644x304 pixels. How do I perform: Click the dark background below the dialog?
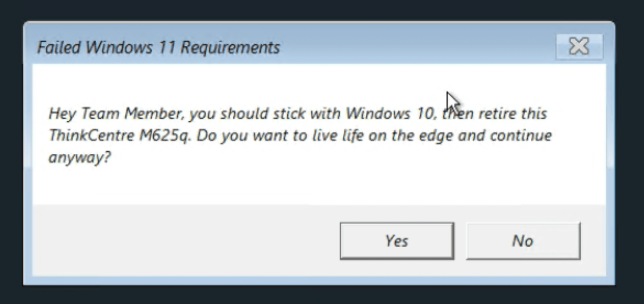click(322, 296)
